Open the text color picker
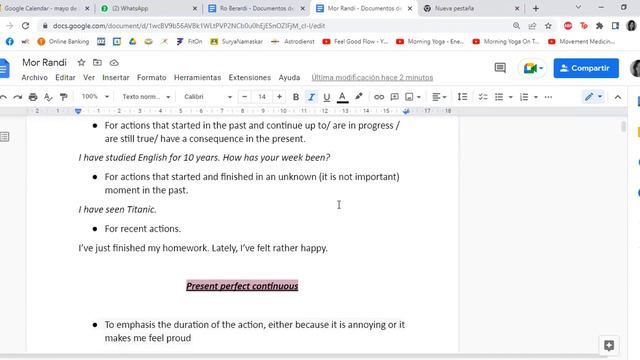The image size is (640, 360). pos(342,97)
